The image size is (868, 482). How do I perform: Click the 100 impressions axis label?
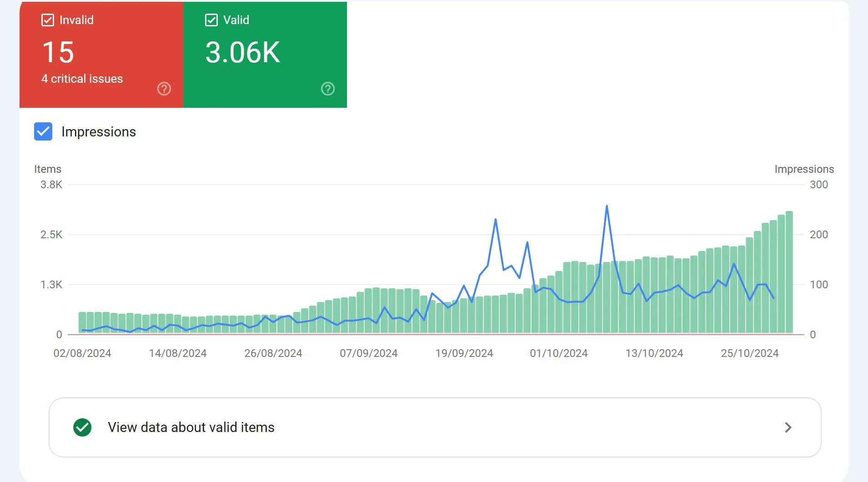819,285
